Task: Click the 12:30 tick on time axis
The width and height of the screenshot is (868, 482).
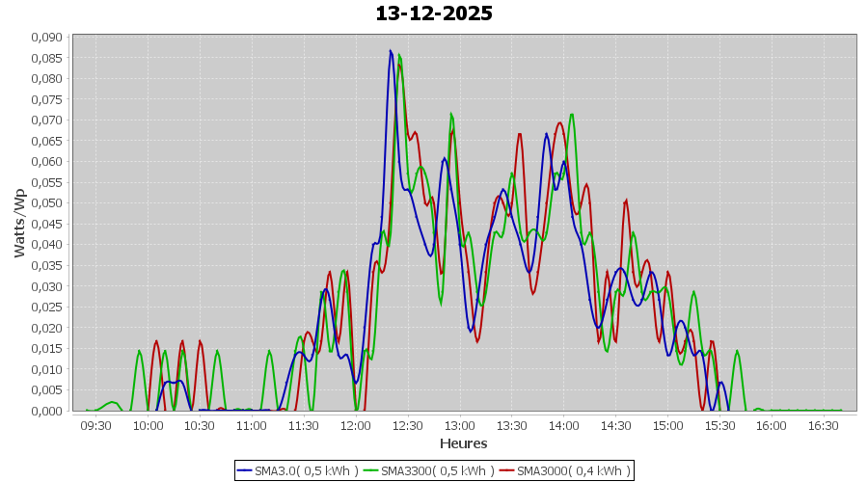Action: coord(408,425)
